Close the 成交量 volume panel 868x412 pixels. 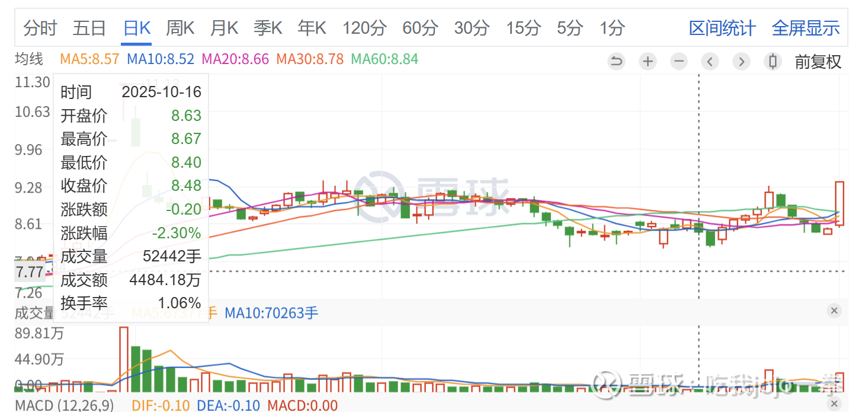click(x=834, y=311)
